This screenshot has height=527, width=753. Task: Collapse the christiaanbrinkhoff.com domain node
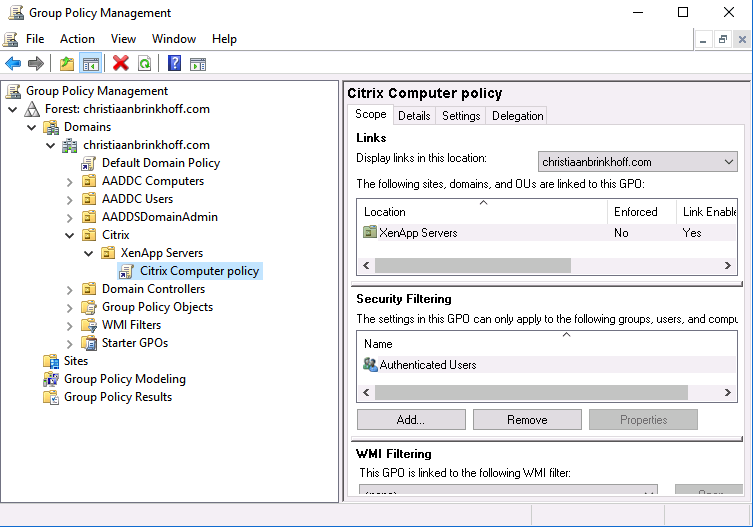(50, 146)
